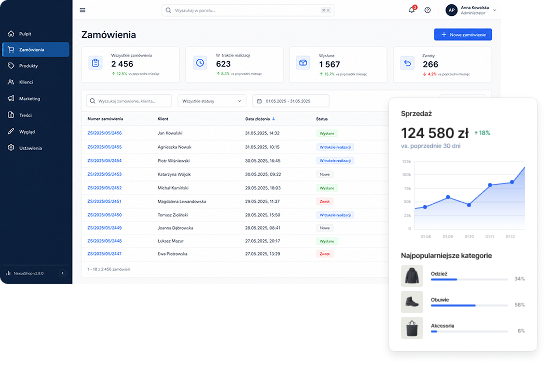The height and width of the screenshot is (366, 548).
Task: Open order link ending 2453
Action: pos(104,174)
